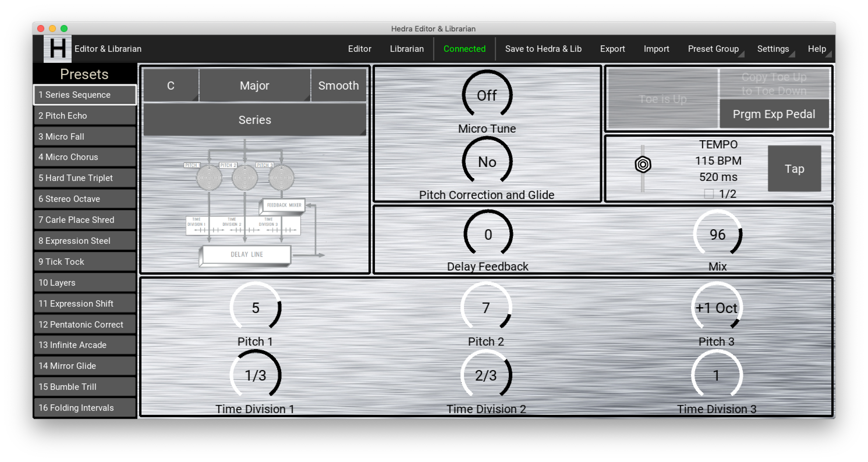Select preset 12 Pentatonic Correct

click(x=85, y=324)
